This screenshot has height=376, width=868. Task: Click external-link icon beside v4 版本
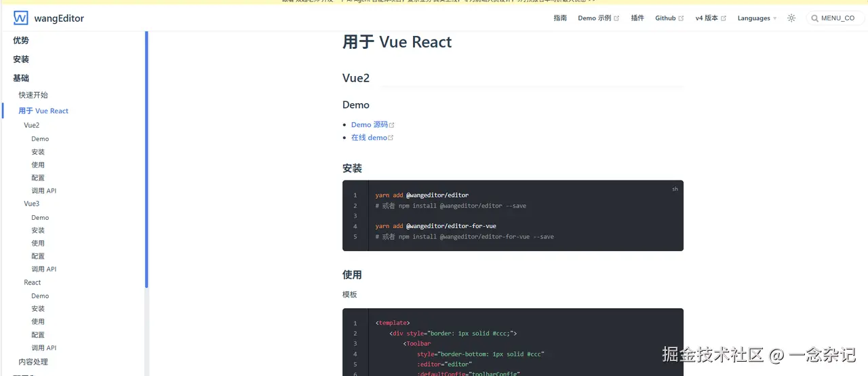click(x=724, y=18)
